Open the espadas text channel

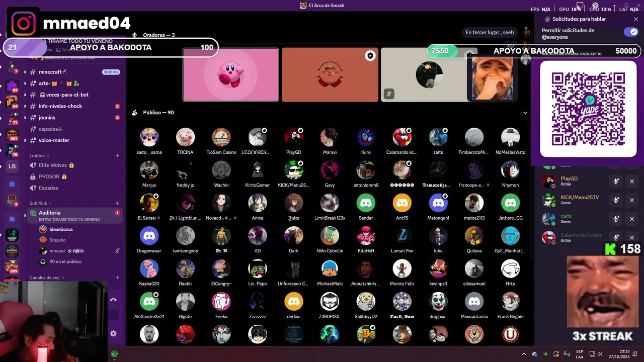[74, 129]
